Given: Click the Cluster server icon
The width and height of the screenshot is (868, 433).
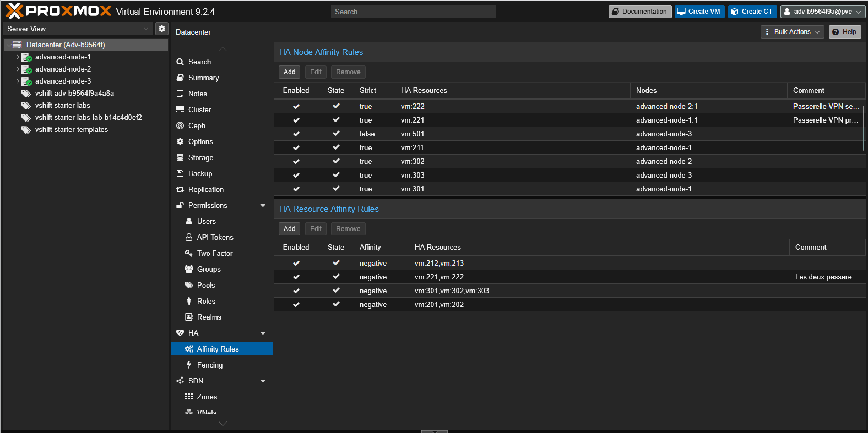Looking at the screenshot, I should (180, 110).
